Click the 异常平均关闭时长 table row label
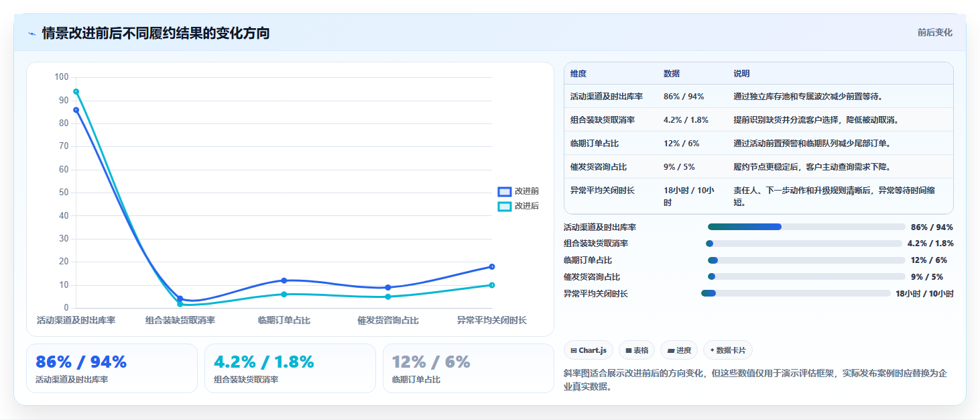Image resolution: width=980 pixels, height=420 pixels. (603, 191)
